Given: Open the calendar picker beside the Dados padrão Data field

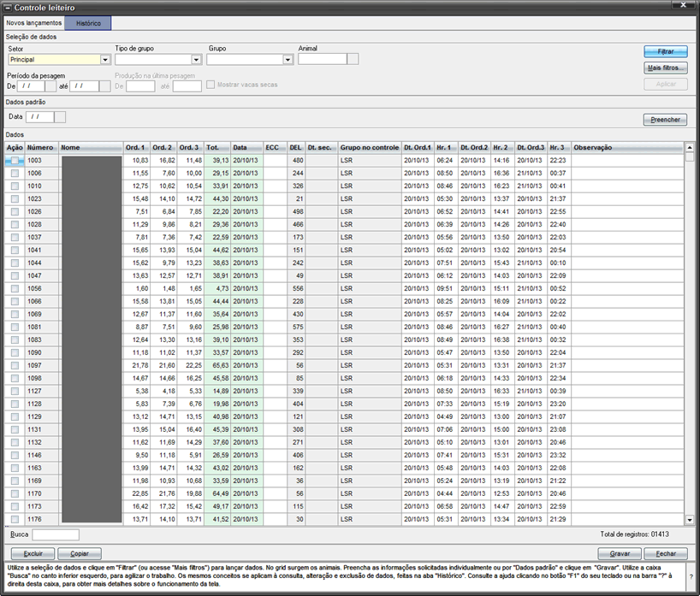Looking at the screenshot, I should pos(60,117).
